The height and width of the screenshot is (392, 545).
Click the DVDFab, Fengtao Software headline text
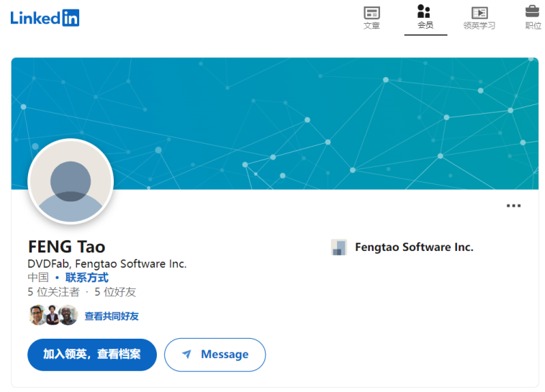tap(107, 264)
